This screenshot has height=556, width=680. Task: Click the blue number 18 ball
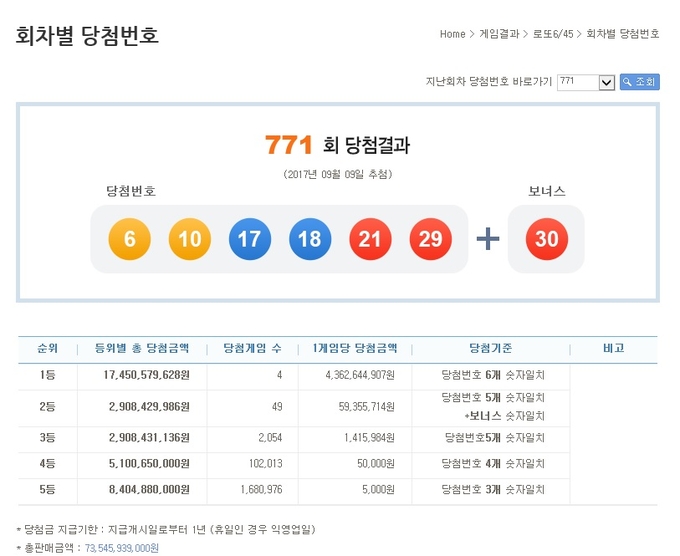click(309, 239)
